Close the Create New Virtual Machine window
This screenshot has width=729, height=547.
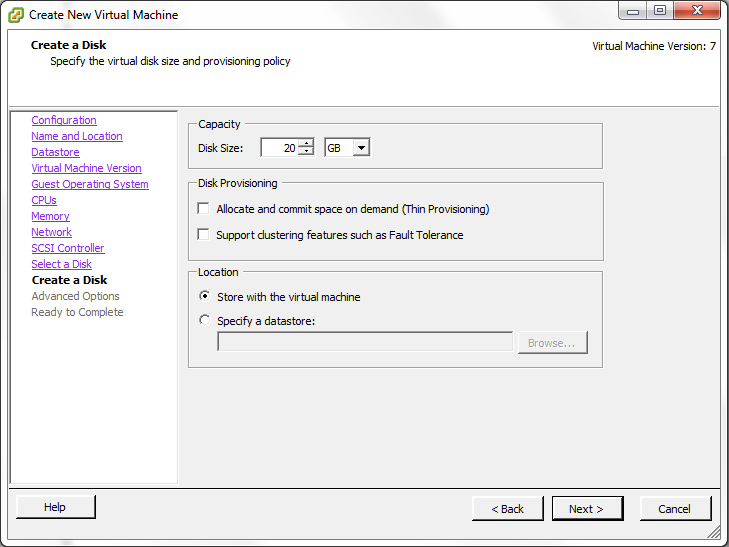click(697, 11)
